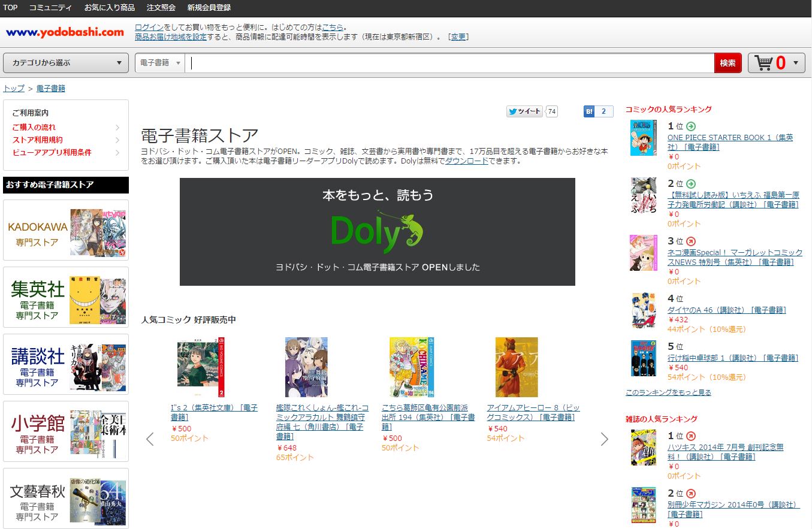Open the 電子書籍 search category dropdown

pos(160,63)
